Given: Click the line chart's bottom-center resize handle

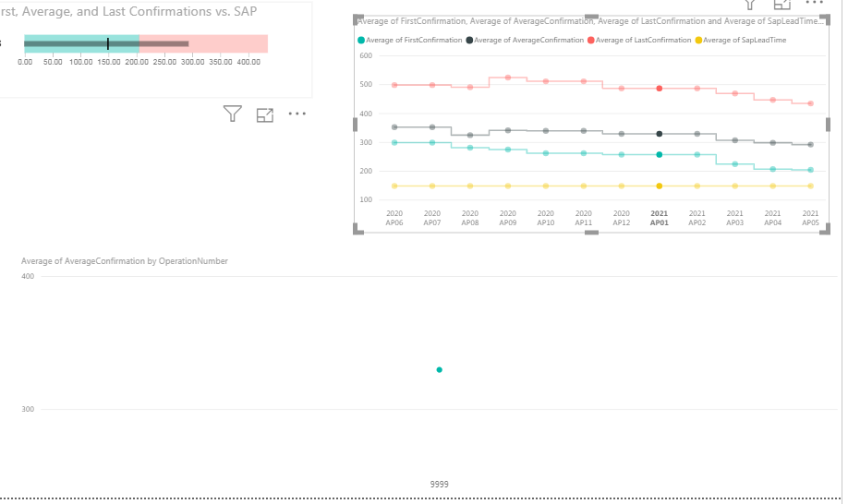Looking at the screenshot, I should 591,233.
